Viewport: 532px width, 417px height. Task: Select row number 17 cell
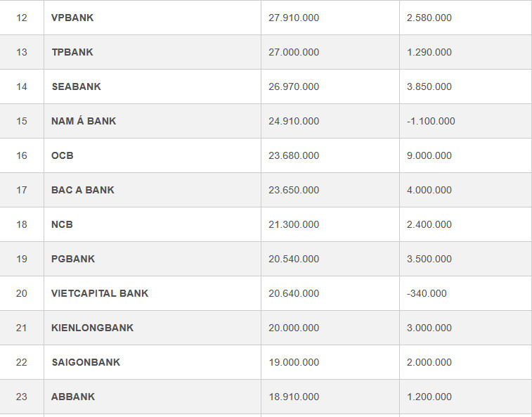[x=22, y=190]
